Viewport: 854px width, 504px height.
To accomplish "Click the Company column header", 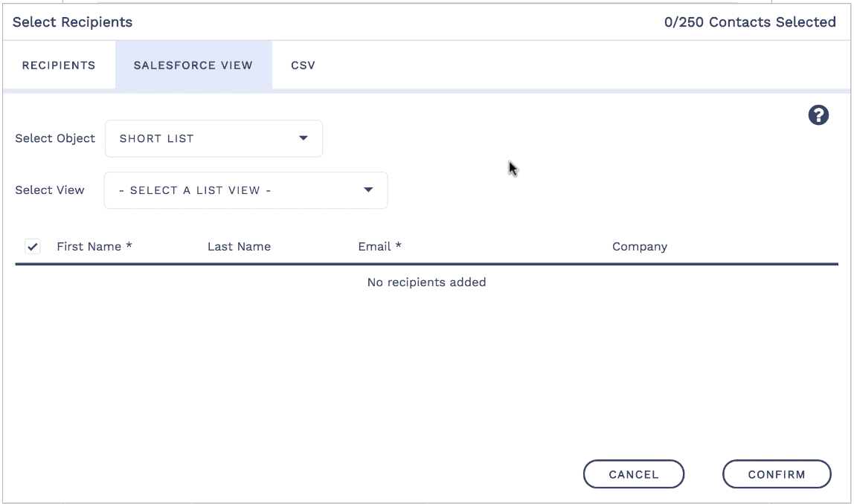I will [639, 247].
